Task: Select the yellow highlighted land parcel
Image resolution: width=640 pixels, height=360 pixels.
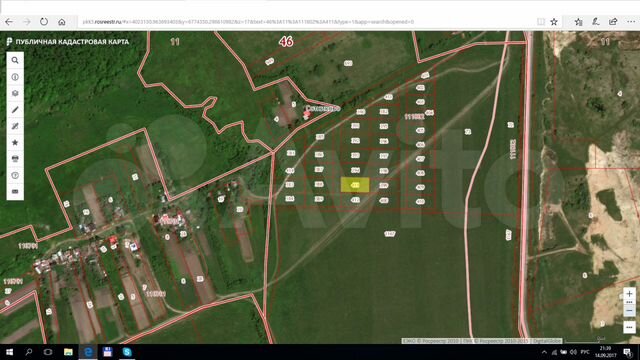Action: coord(355,185)
